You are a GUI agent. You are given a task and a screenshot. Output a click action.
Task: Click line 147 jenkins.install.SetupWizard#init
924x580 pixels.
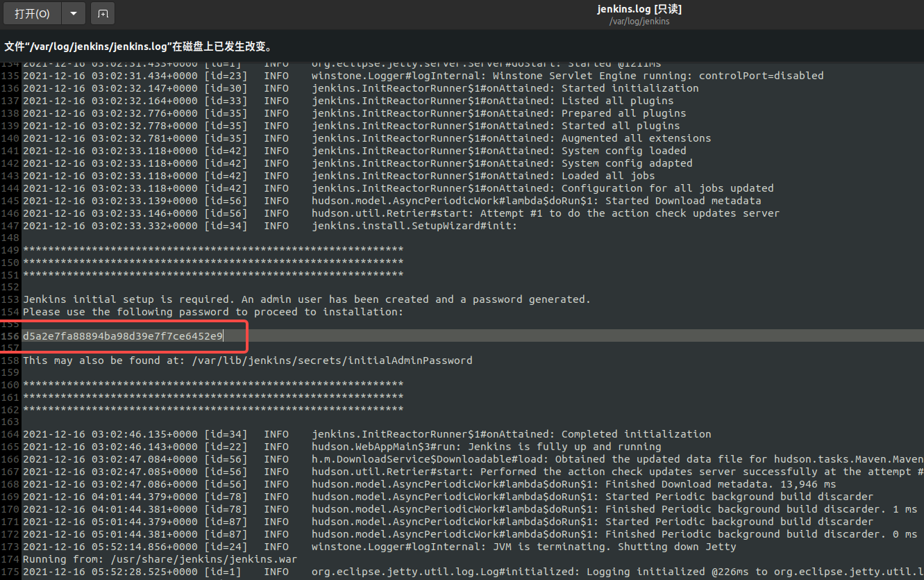270,226
